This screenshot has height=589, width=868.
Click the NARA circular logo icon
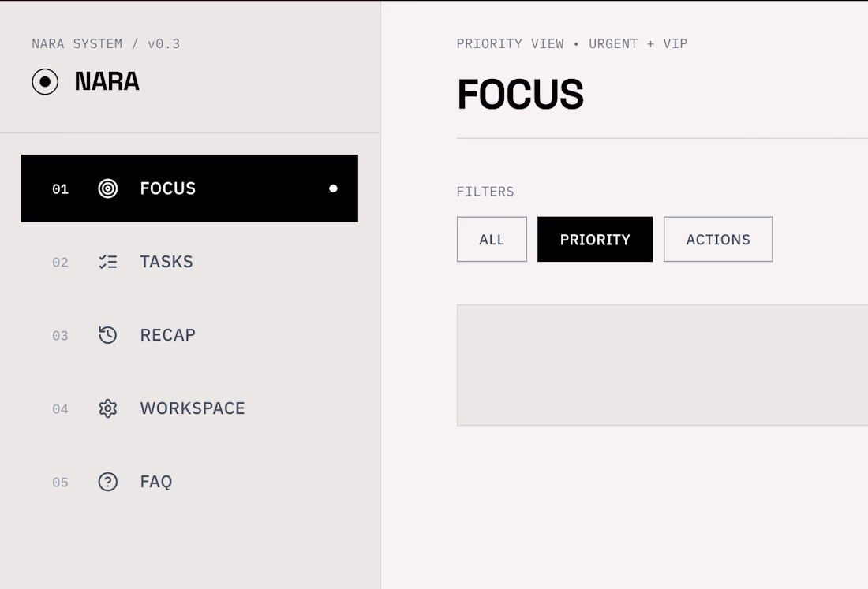[x=45, y=81]
